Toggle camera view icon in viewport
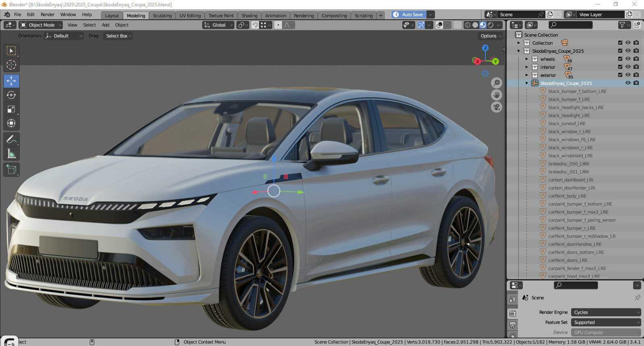 click(497, 107)
